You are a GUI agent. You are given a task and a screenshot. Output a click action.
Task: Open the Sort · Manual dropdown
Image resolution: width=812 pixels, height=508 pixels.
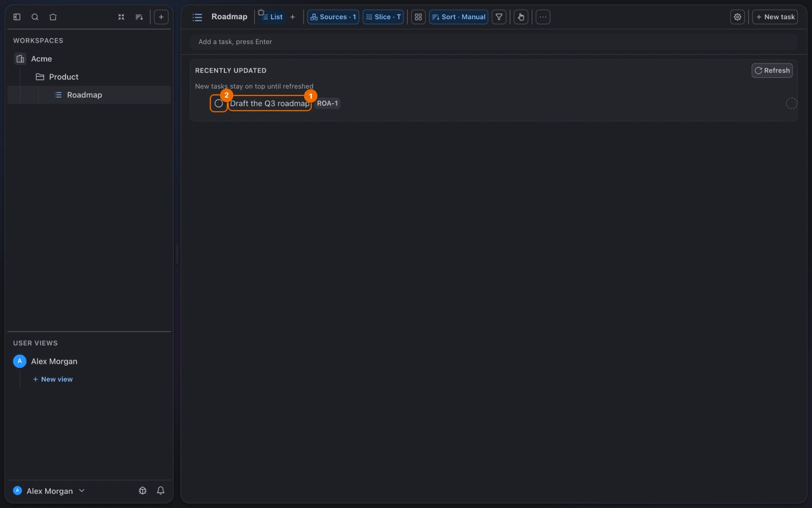click(459, 17)
